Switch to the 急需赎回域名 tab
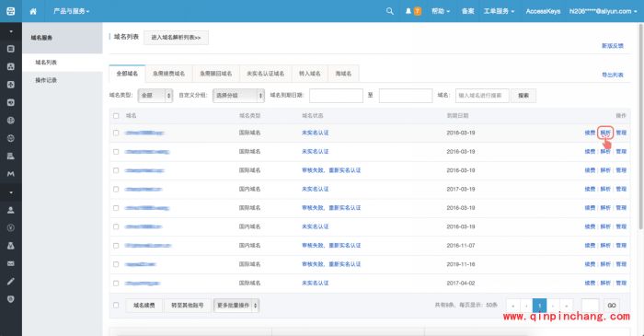This screenshot has height=336, width=644. [216, 74]
